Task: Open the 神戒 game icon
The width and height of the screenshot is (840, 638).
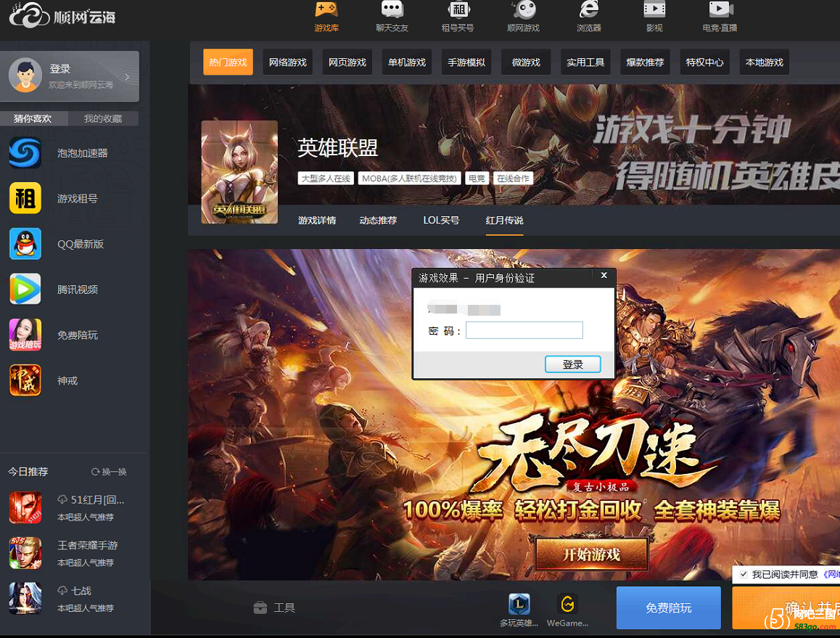Action: (x=25, y=380)
